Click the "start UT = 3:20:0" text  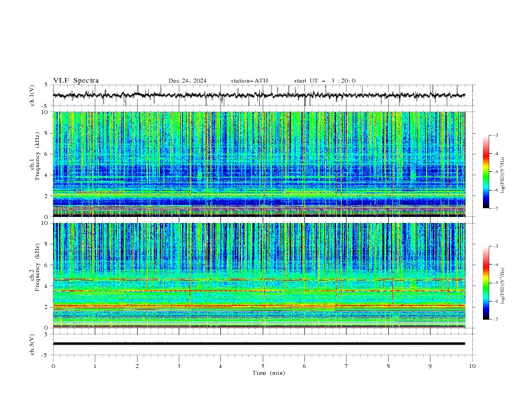pos(324,81)
